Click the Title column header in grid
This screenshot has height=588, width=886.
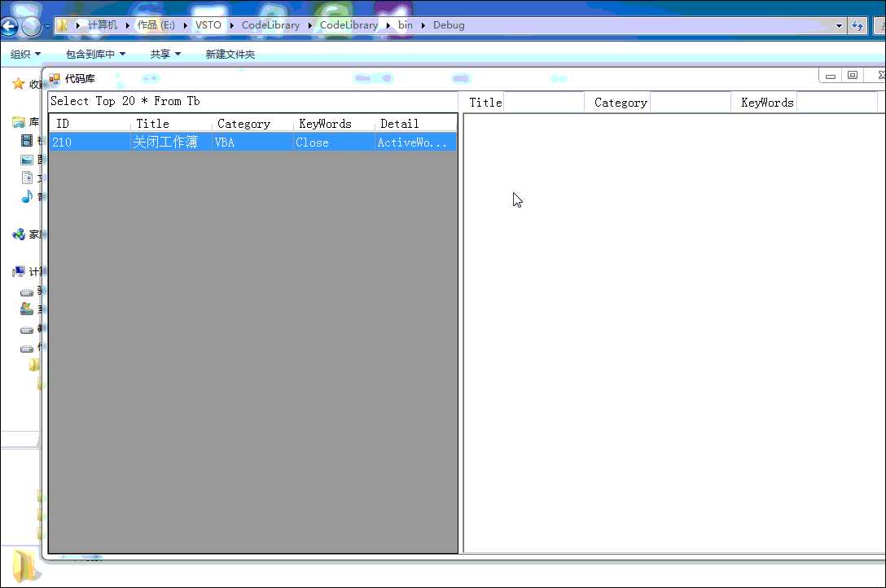(172, 123)
